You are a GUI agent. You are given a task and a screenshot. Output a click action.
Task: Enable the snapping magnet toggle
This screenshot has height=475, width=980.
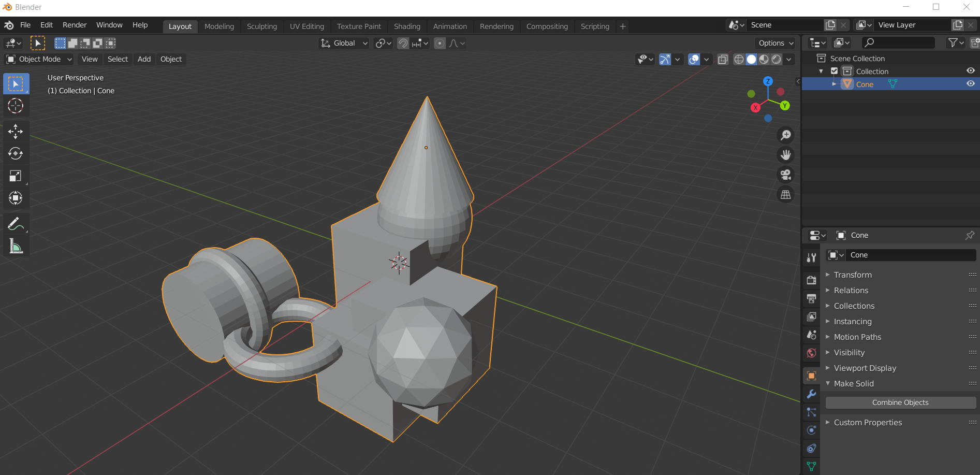pyautogui.click(x=403, y=43)
